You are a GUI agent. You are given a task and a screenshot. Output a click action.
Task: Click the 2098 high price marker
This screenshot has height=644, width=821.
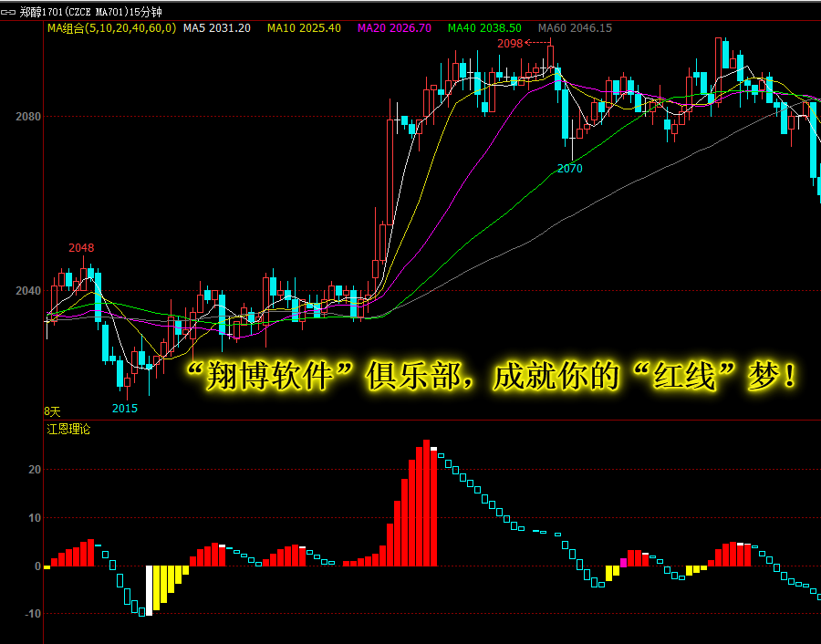click(510, 44)
